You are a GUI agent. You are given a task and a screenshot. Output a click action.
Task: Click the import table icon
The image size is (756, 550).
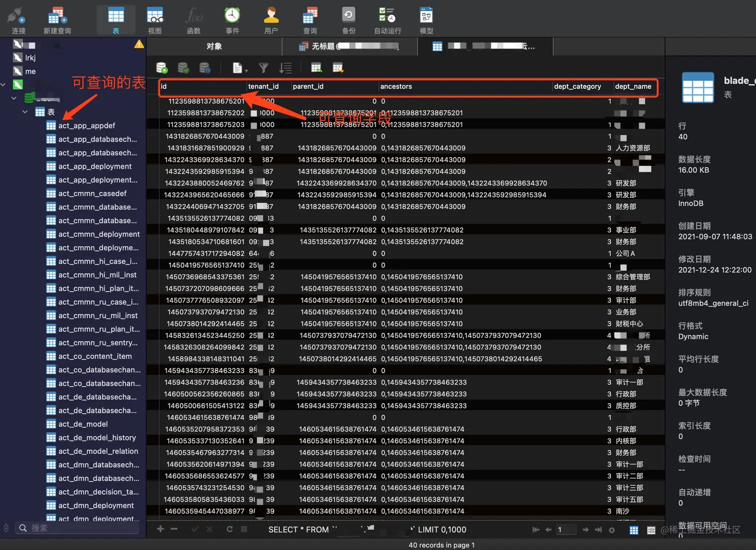pos(316,68)
